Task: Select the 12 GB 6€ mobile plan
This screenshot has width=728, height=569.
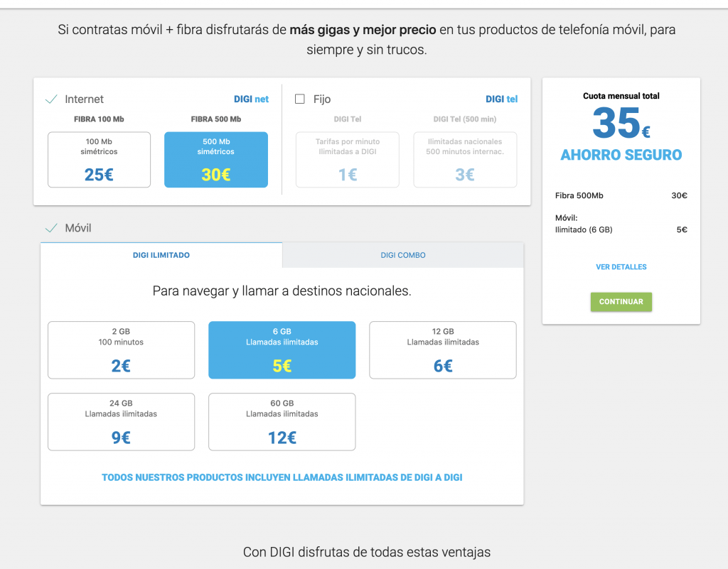Action: 443,350
